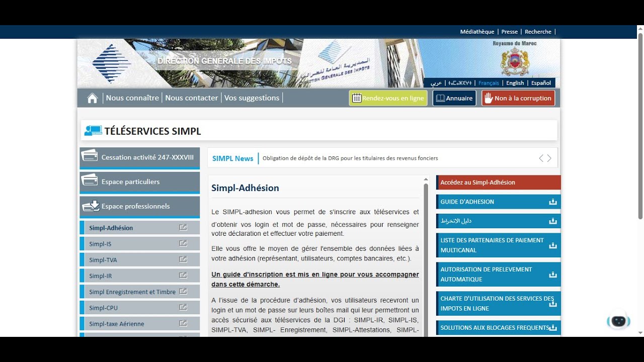Viewport: 644px width, 362px height.
Task: Open Rendez-vous en ligne button
Action: click(388, 98)
